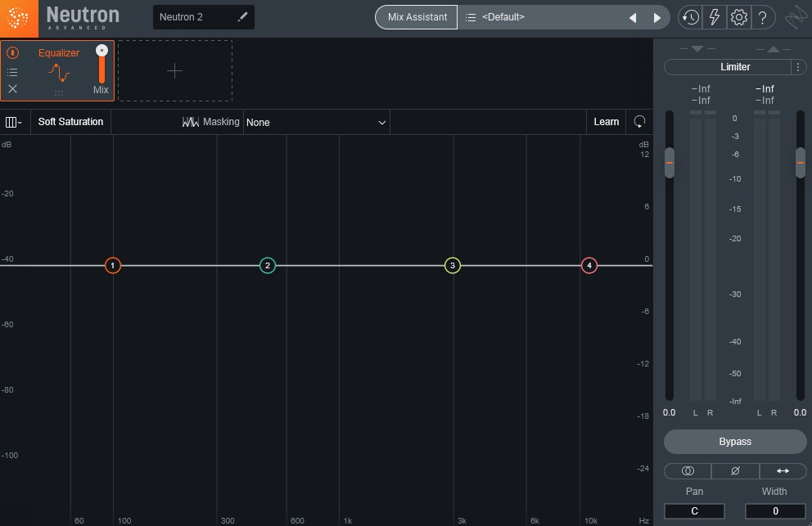Viewport: 812px width, 526px height.
Task: Open help using the question mark icon
Action: [762, 16]
